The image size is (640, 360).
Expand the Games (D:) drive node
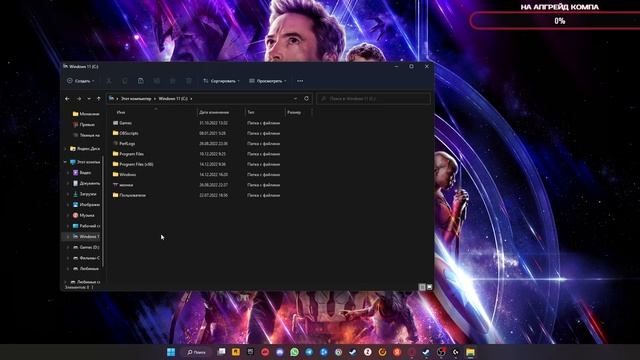pos(68,247)
